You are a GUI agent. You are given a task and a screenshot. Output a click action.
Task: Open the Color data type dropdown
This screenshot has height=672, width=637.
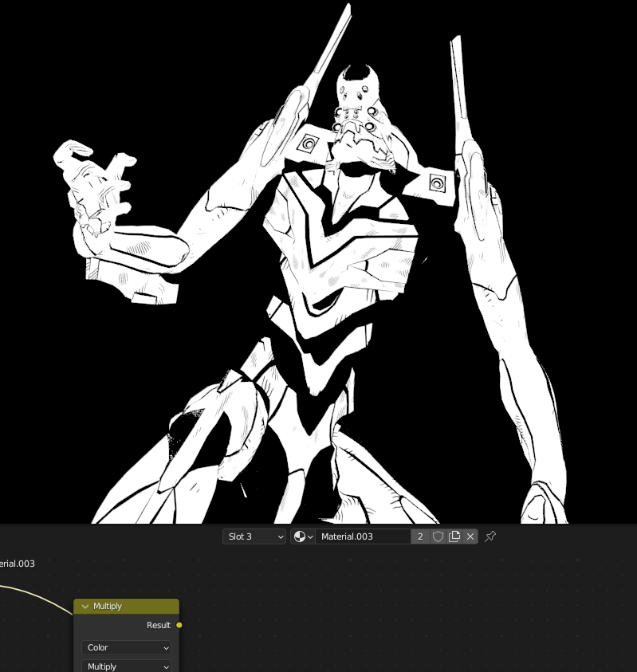127,647
